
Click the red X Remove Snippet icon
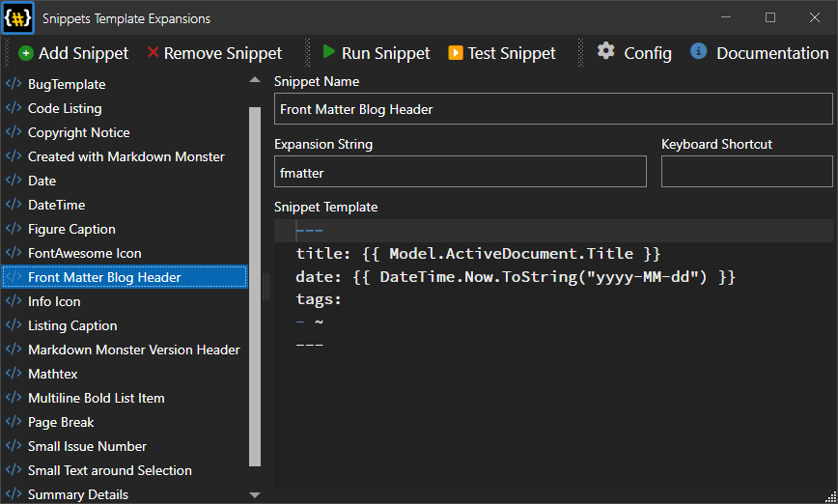pos(153,52)
